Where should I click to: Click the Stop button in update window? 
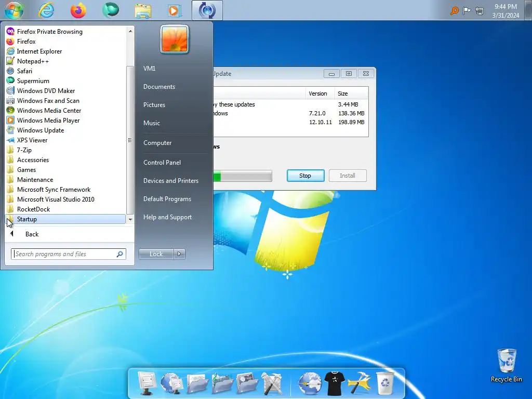coord(305,176)
